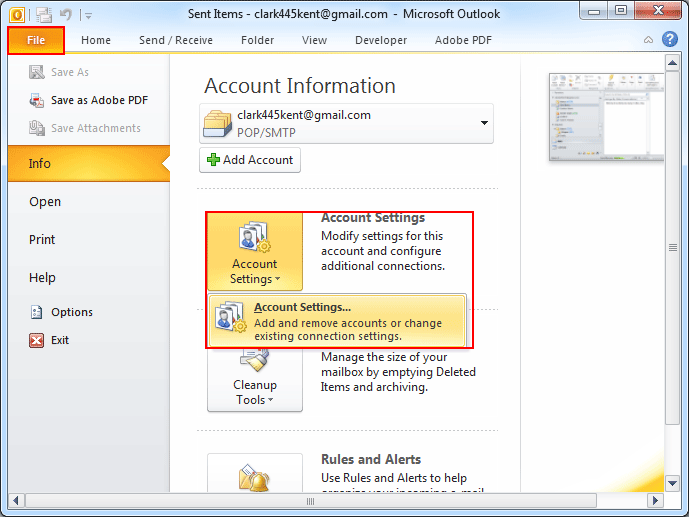The height and width of the screenshot is (517, 689).
Task: Choose Save as Adobe PDF
Action: click(89, 100)
